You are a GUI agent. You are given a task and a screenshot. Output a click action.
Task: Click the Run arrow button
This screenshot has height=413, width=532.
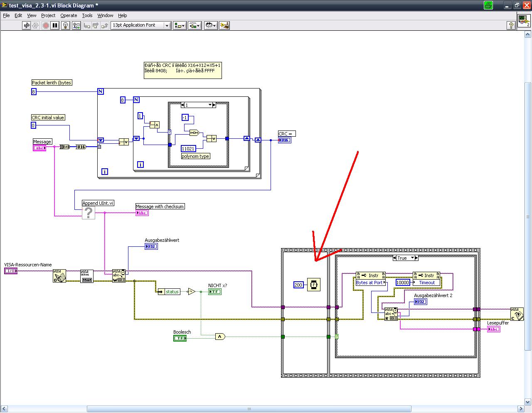[27, 25]
